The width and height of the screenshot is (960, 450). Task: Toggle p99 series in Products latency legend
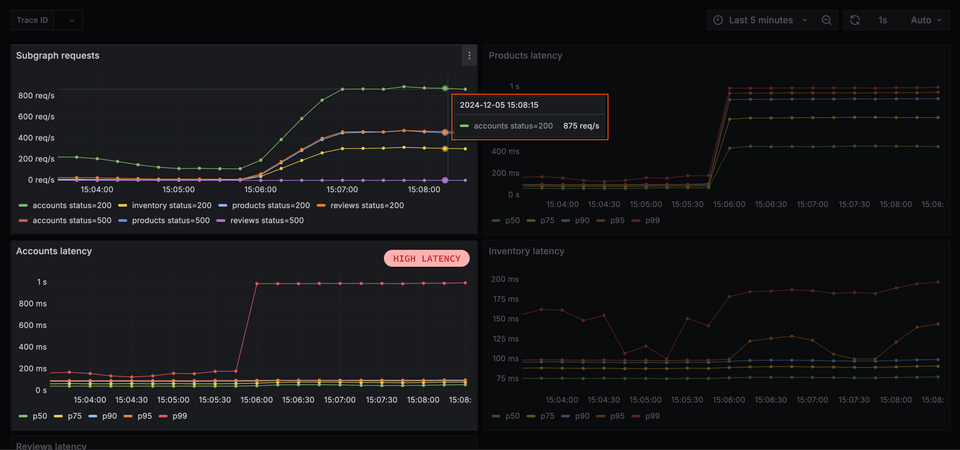(645, 220)
